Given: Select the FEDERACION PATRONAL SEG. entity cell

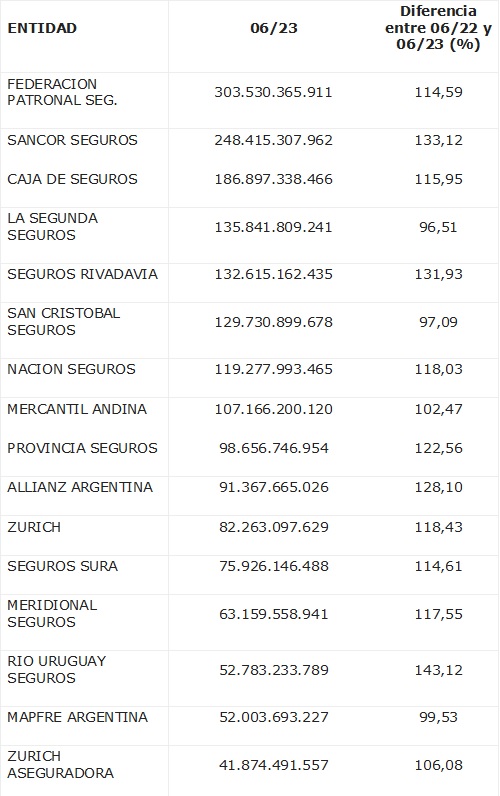Looking at the screenshot, I should 62,92.
